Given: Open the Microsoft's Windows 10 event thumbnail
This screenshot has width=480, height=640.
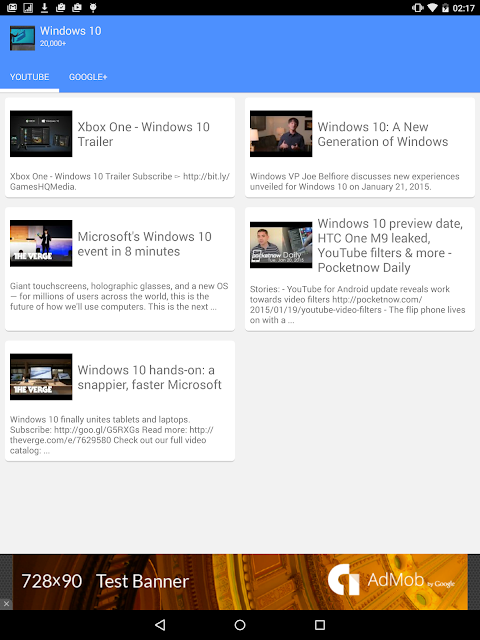Looking at the screenshot, I should click(x=41, y=243).
